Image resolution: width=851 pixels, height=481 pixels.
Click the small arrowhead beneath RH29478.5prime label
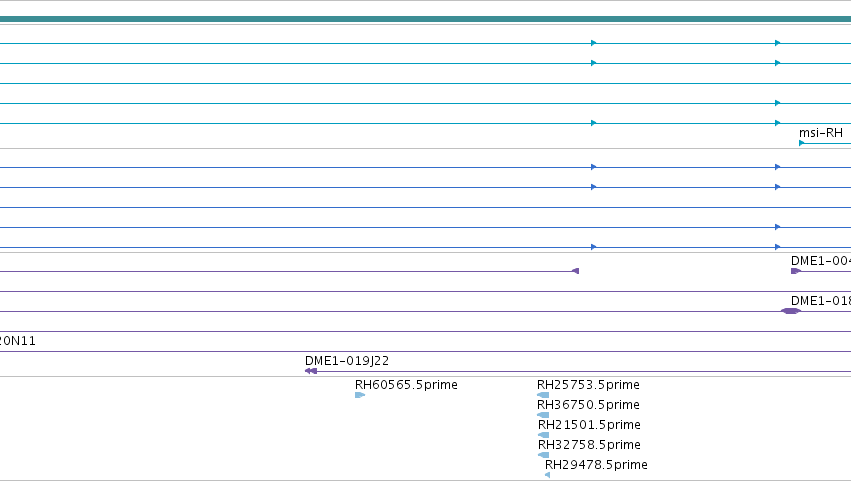(x=547, y=475)
